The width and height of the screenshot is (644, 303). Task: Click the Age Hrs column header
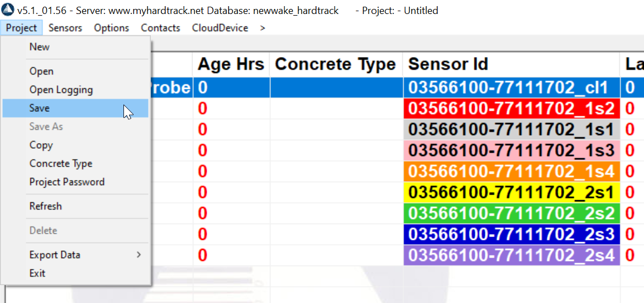(x=231, y=64)
